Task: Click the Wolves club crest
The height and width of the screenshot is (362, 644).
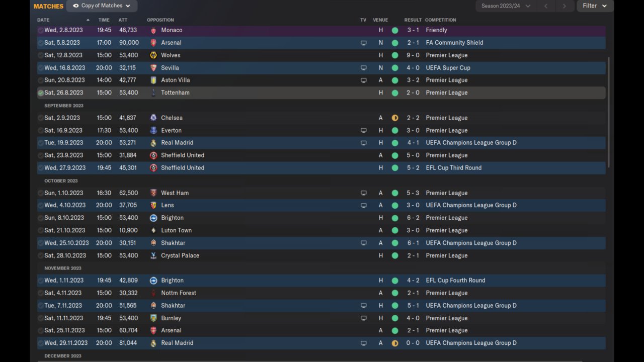Action: 153,55
